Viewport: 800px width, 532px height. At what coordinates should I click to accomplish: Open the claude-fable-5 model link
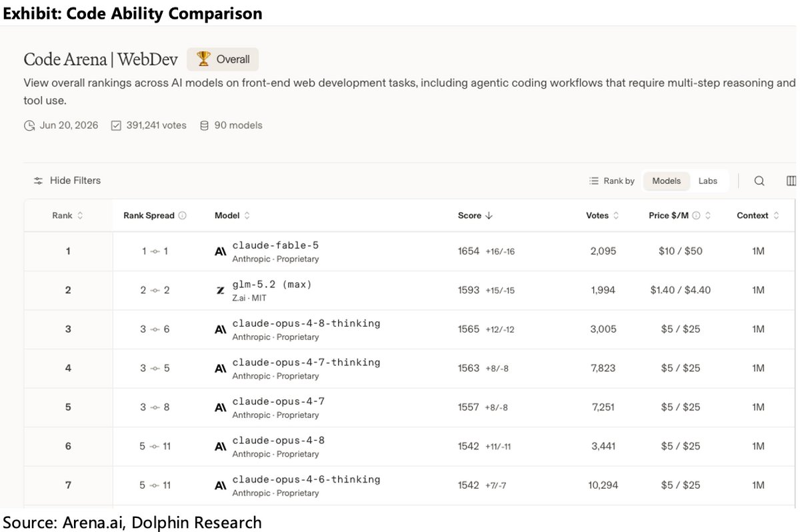pos(275,245)
